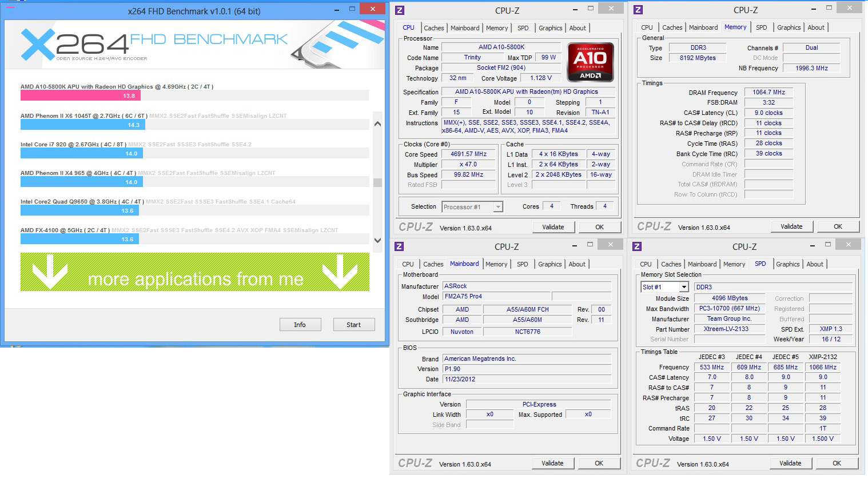Viewport: 868px width, 478px height.
Task: Click the memory Size value "8192 MBytes"
Action: tap(698, 58)
